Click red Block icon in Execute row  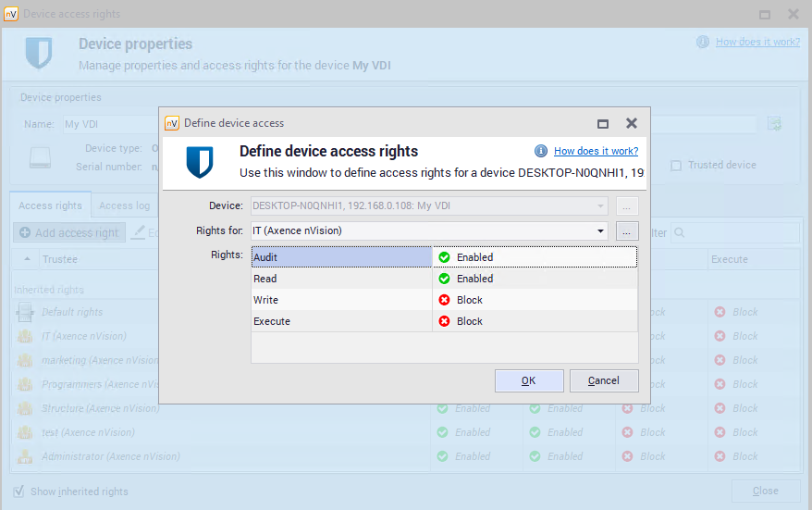[x=444, y=321]
